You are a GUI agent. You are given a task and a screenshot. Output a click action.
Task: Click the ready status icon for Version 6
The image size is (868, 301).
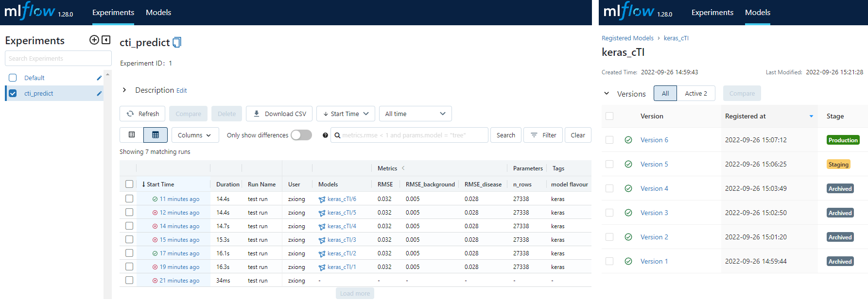coord(628,140)
